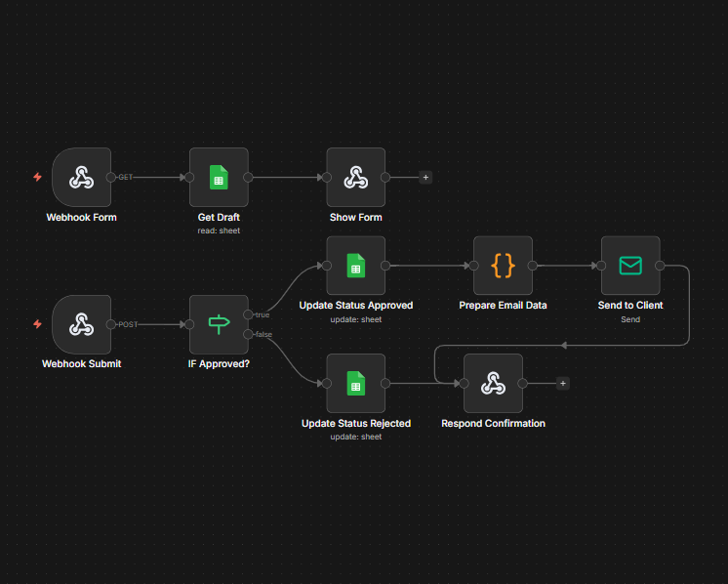Image resolution: width=728 pixels, height=584 pixels.
Task: Click the Send to Client output connector
Action: coord(661,266)
